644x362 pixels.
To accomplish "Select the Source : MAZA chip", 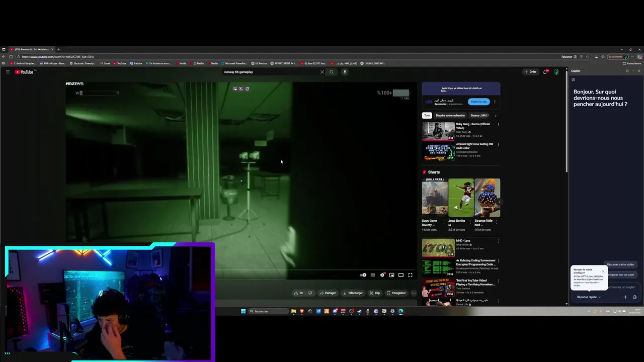I will coord(479,116).
